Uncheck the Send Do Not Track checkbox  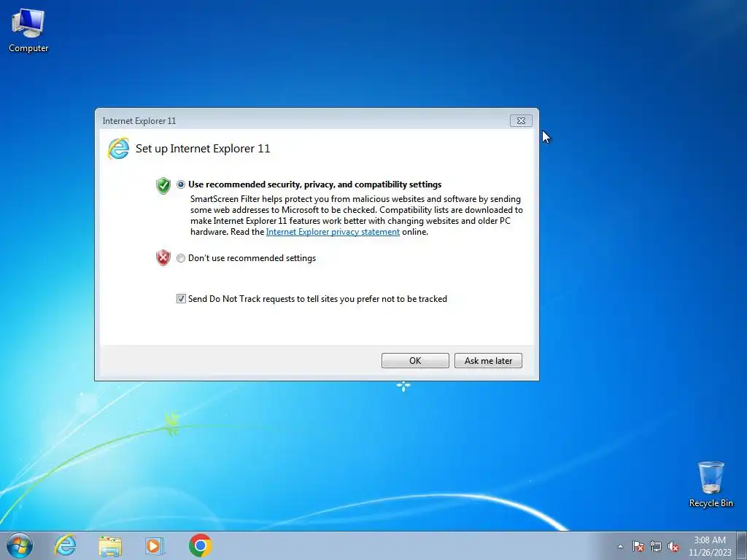pyautogui.click(x=181, y=298)
